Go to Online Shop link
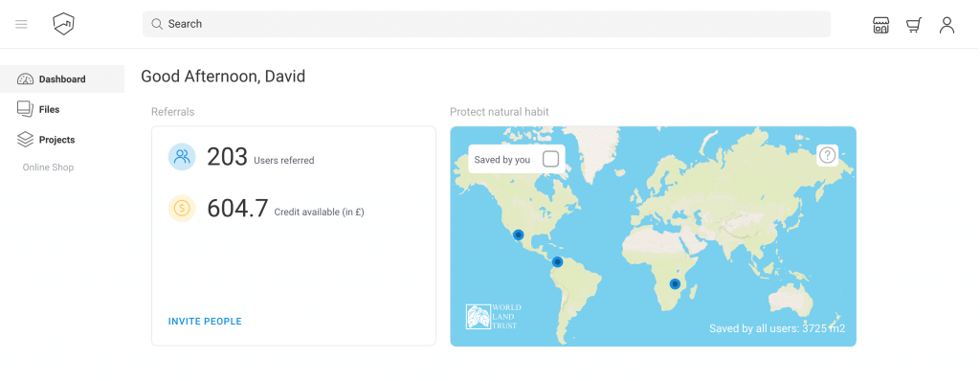Viewport: 980px width, 381px height. 48,168
